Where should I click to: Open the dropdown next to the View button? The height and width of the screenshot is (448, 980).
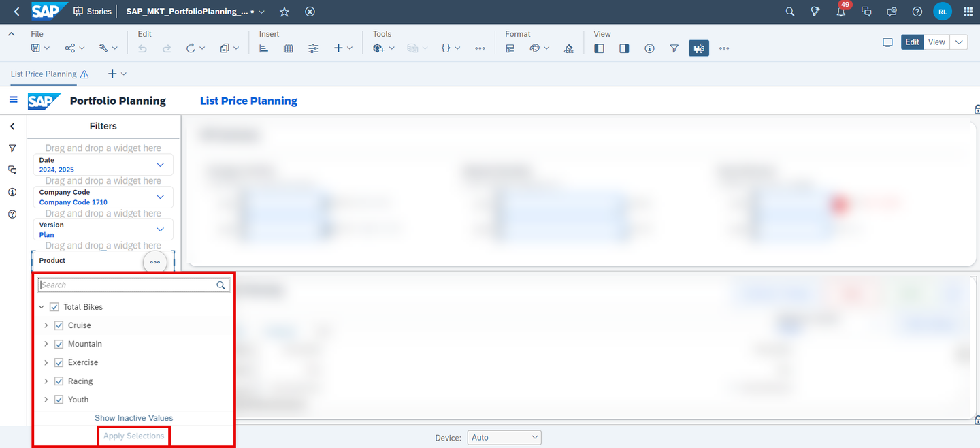pyautogui.click(x=959, y=42)
